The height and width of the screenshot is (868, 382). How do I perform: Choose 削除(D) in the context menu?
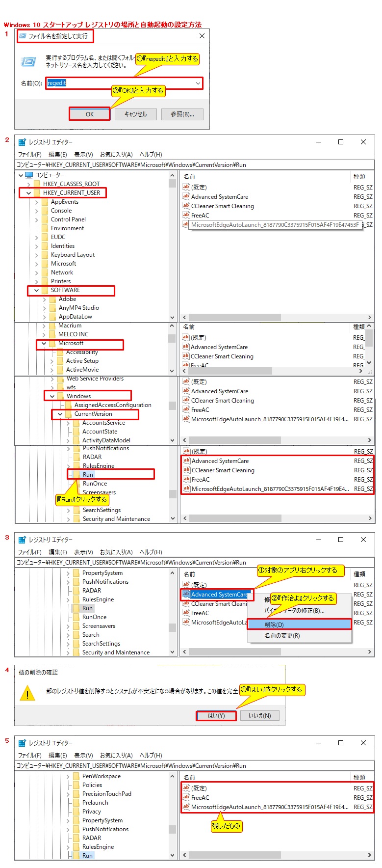299,624
